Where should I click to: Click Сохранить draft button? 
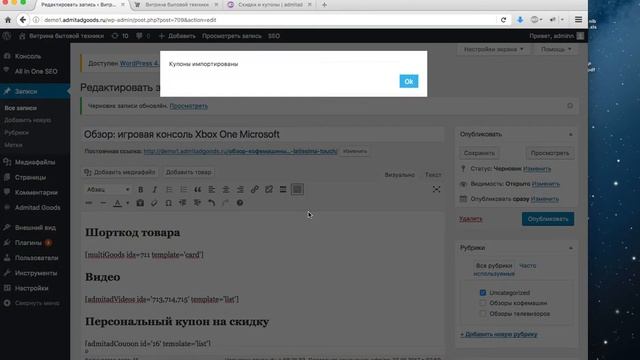[479, 153]
